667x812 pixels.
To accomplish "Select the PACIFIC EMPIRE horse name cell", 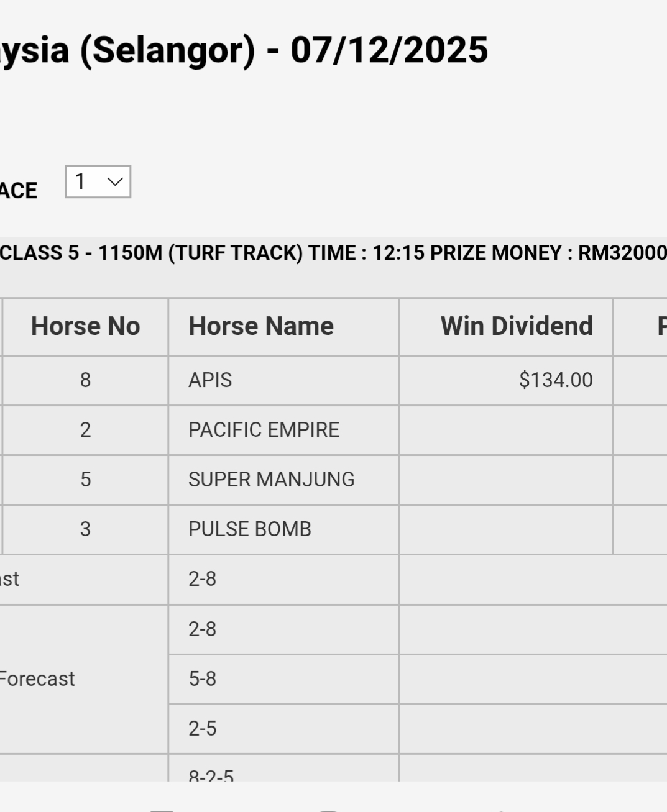I will point(264,430).
